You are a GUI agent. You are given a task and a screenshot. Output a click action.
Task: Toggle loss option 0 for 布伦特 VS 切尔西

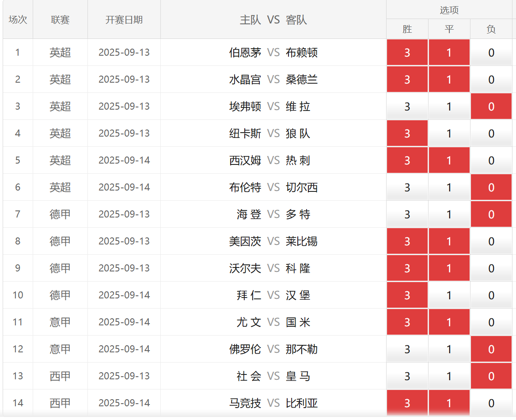pyautogui.click(x=491, y=187)
